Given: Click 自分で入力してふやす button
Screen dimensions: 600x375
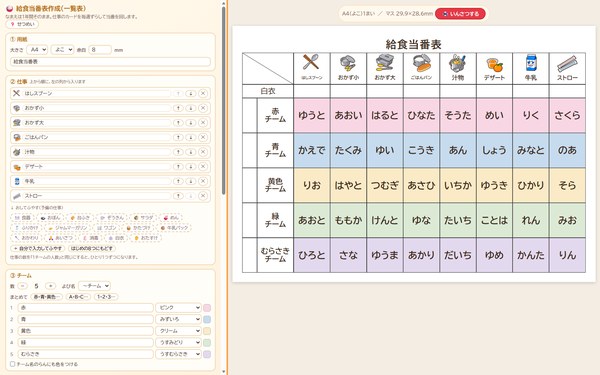Looking at the screenshot, I should coord(38,248).
